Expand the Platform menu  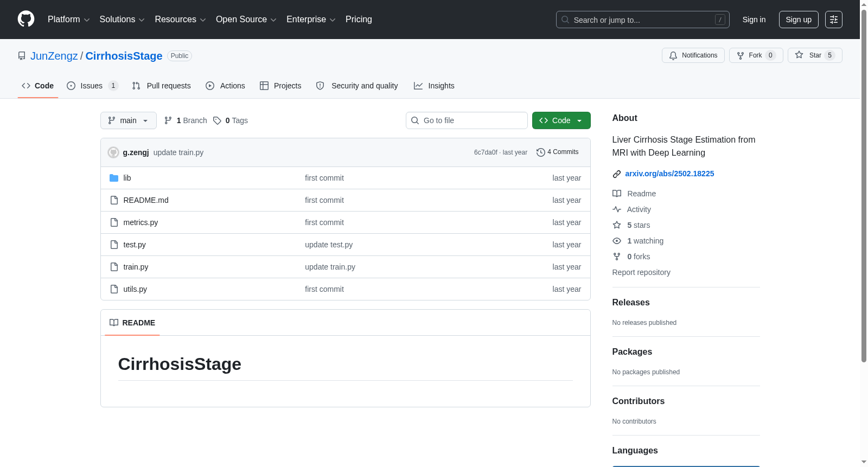(68, 20)
